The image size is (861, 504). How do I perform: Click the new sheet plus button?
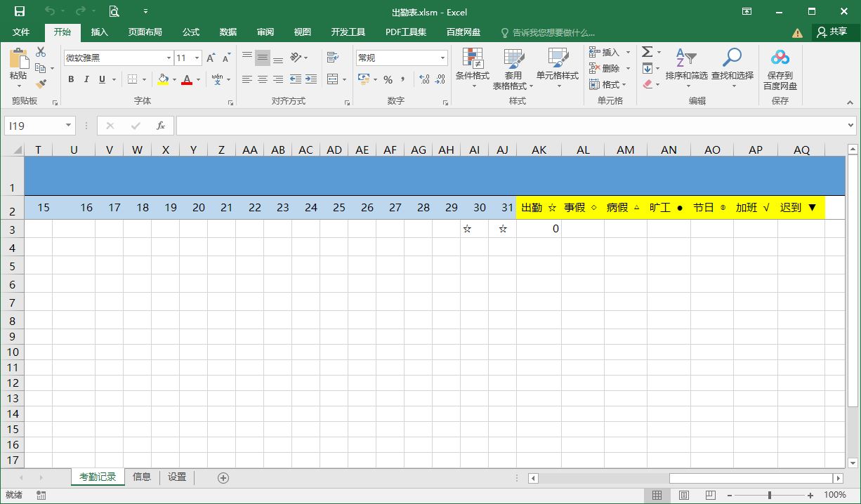223,477
